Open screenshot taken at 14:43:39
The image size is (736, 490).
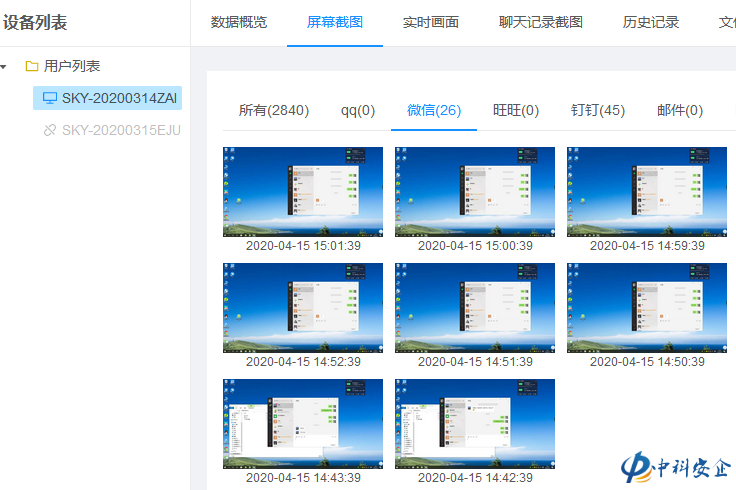(x=303, y=424)
